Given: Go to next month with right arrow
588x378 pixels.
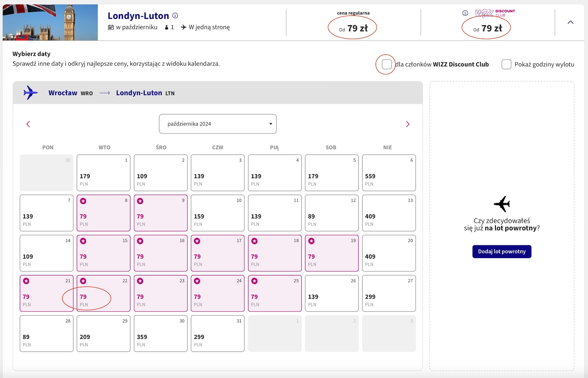Looking at the screenshot, I should pyautogui.click(x=407, y=124).
